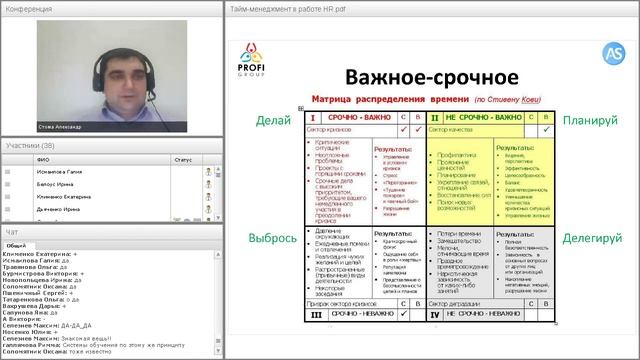Click the Сектор кризисов cell
Image resolution: width=640 pixels, height=360 pixels.
(x=351, y=130)
